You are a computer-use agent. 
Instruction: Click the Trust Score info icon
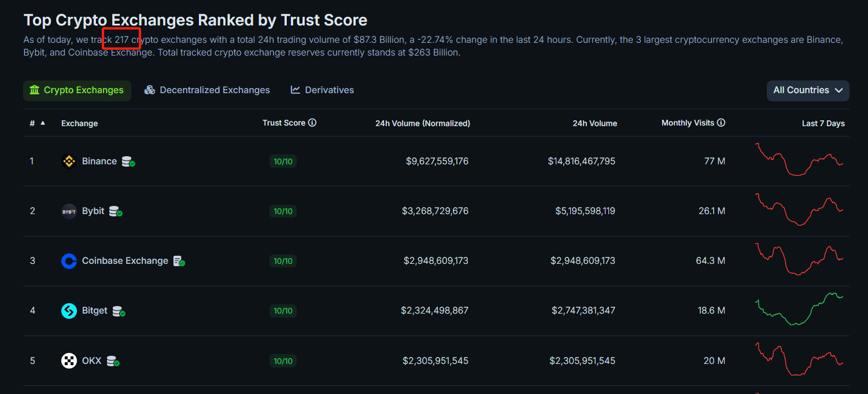[312, 123]
